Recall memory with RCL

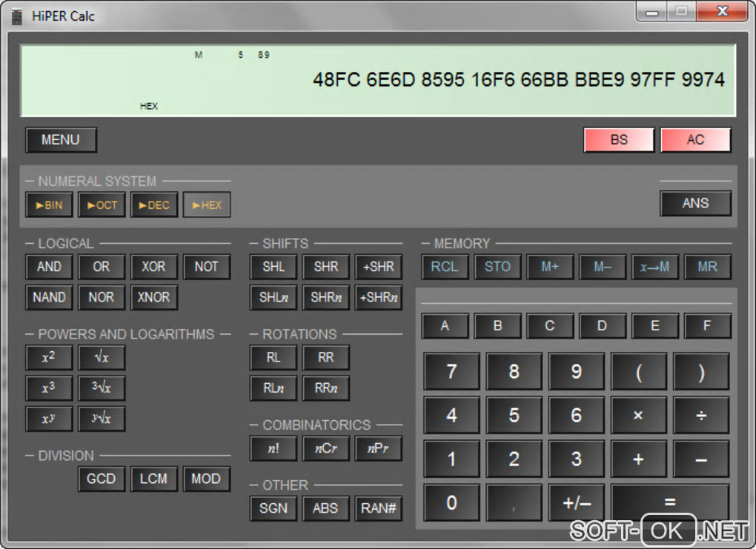(x=445, y=267)
